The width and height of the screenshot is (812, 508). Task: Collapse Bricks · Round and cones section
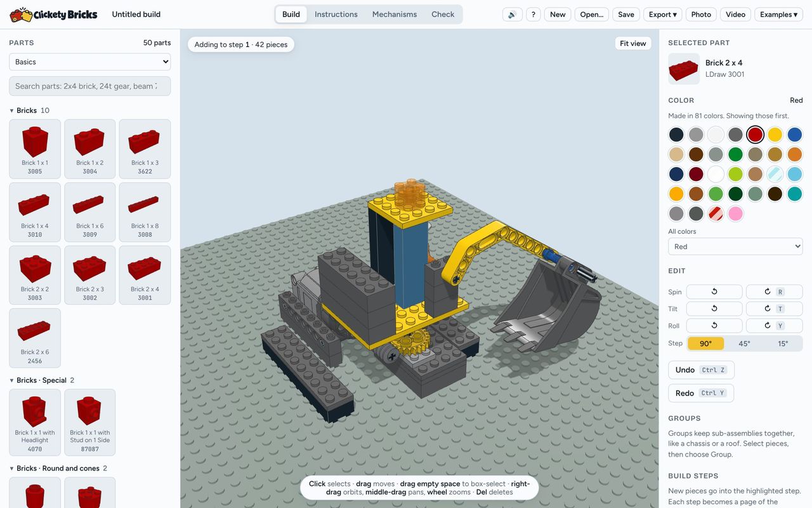pos(58,469)
